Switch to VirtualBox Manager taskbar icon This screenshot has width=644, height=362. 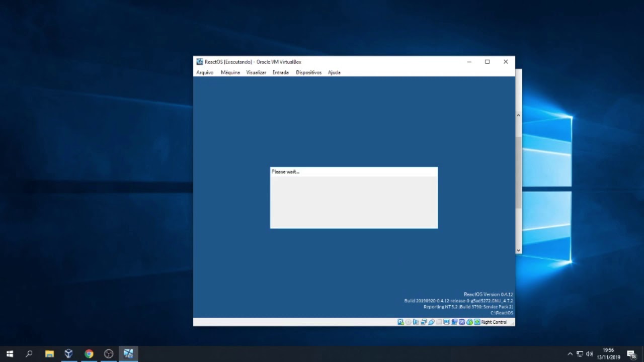pos(69,354)
